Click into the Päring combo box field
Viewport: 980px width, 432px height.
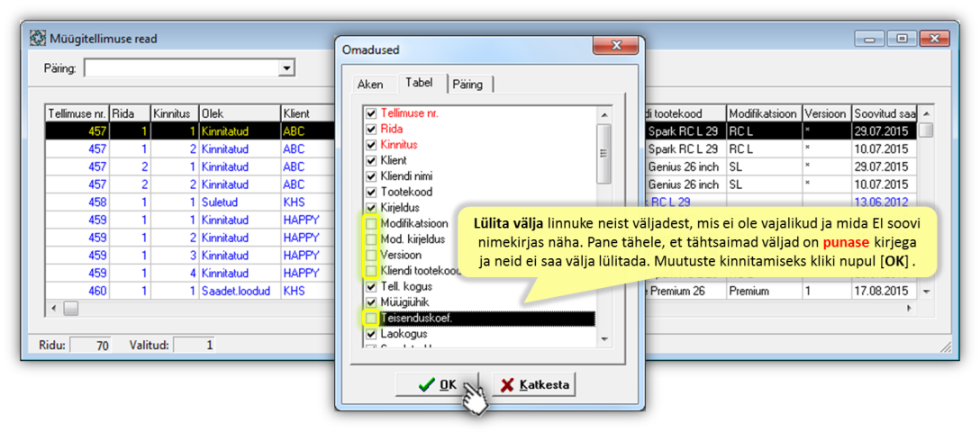pyautogui.click(x=181, y=68)
